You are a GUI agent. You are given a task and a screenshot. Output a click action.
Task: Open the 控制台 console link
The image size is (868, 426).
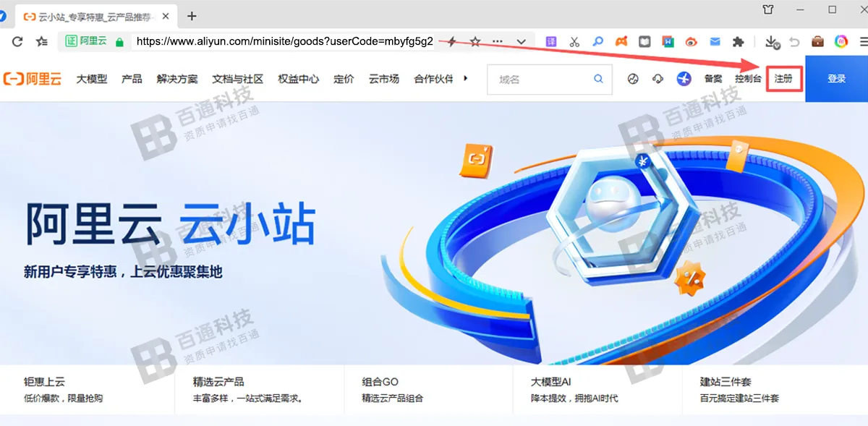coord(749,79)
